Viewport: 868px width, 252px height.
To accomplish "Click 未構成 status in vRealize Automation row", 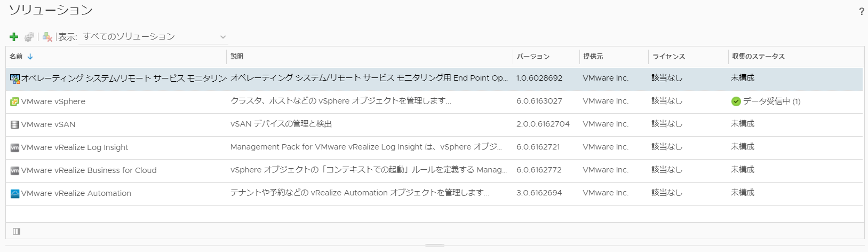I will [743, 193].
